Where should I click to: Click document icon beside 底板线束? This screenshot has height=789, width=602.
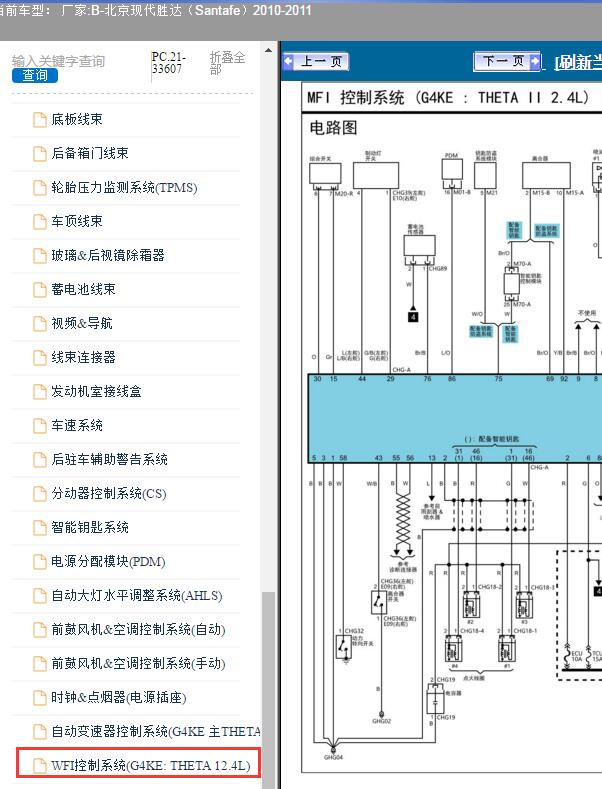tap(40, 120)
